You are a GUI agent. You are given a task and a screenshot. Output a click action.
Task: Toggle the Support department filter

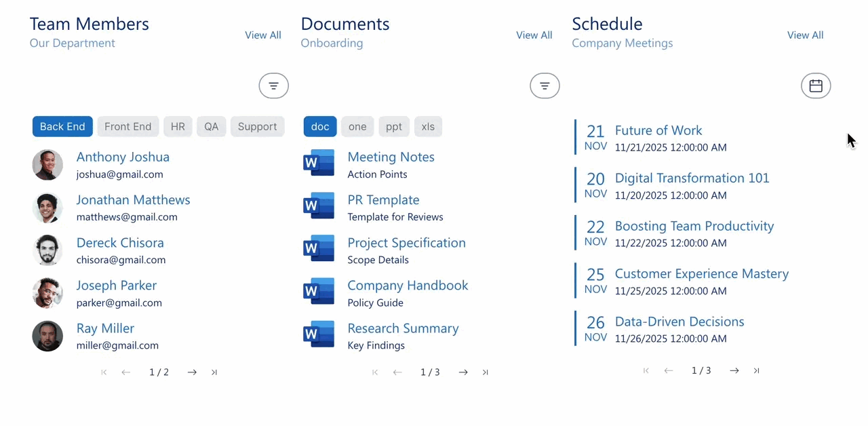pyautogui.click(x=257, y=126)
